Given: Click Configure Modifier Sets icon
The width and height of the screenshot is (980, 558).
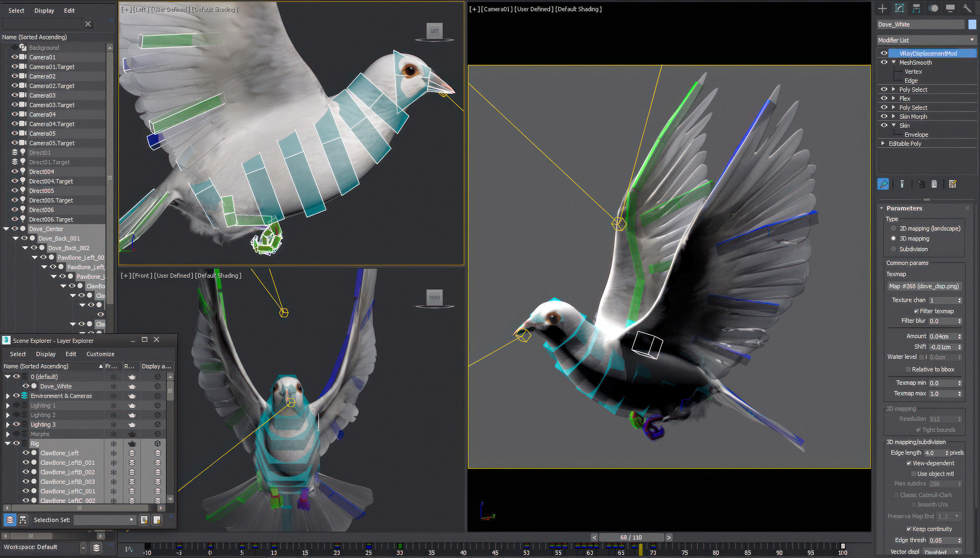Looking at the screenshot, I should pyautogui.click(x=953, y=184).
